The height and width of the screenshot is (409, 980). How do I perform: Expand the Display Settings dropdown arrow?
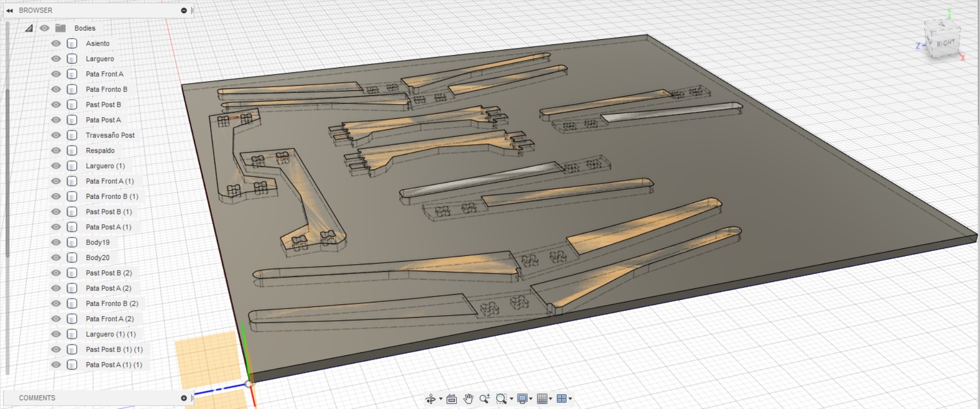531,399
